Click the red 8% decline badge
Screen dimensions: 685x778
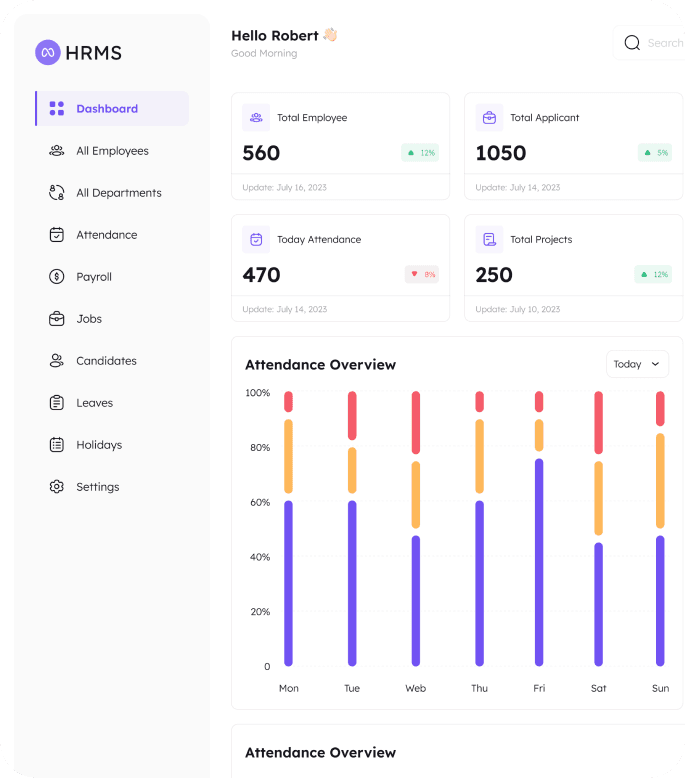click(x=422, y=274)
